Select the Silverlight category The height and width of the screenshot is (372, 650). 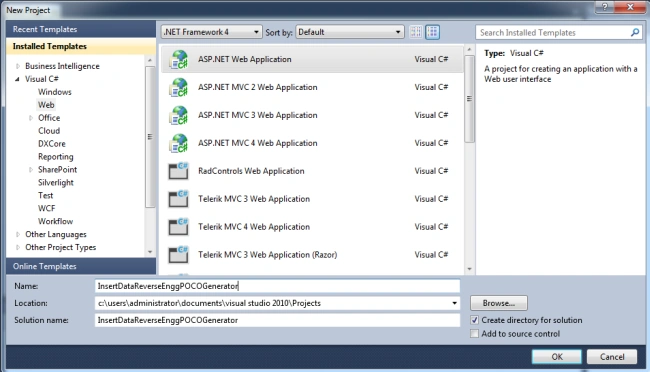56,182
